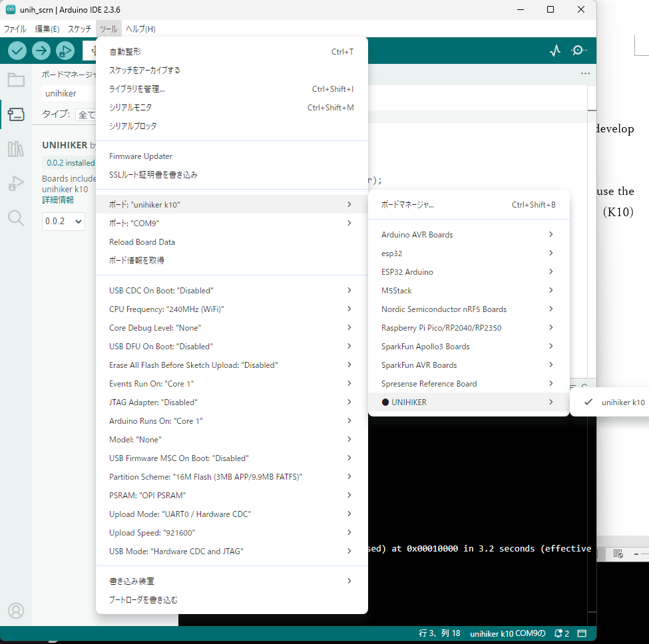The image size is (649, 644).
Task: Toggle the bottom panel icon in status bar
Action: (582, 633)
